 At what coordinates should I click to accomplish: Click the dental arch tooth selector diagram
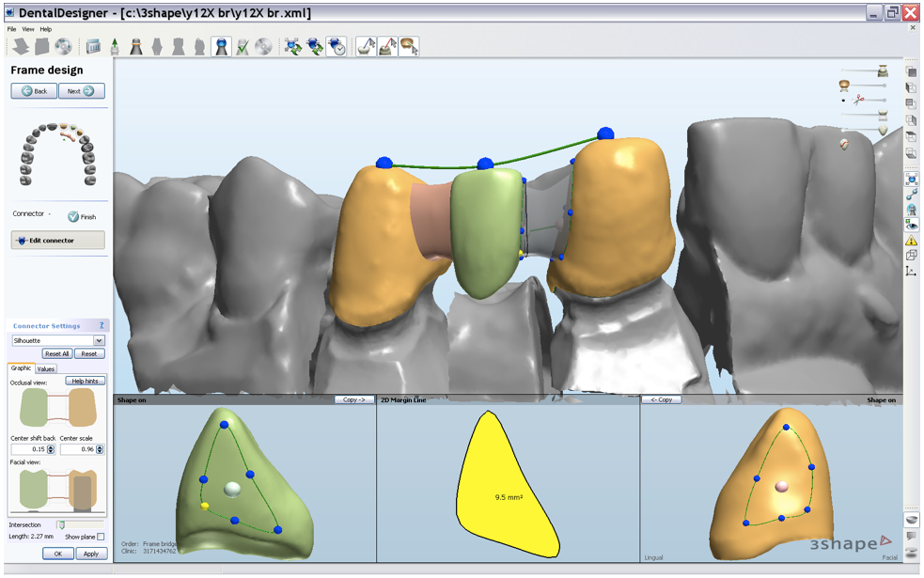coord(57,154)
